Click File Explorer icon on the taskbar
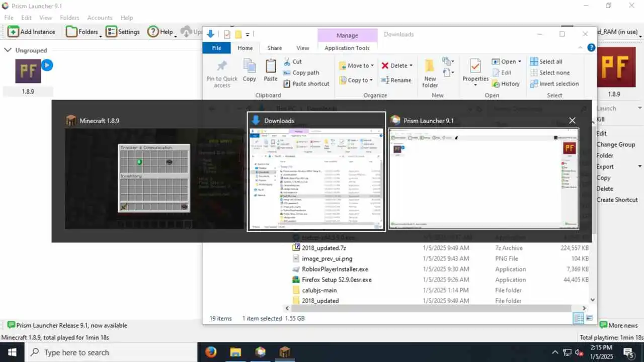Viewport: 644px width, 362px height. (235, 352)
